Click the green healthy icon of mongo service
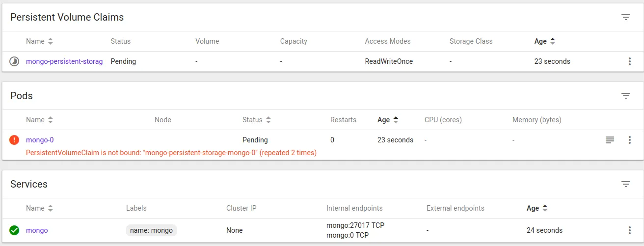The width and height of the screenshot is (644, 246). tap(14, 230)
